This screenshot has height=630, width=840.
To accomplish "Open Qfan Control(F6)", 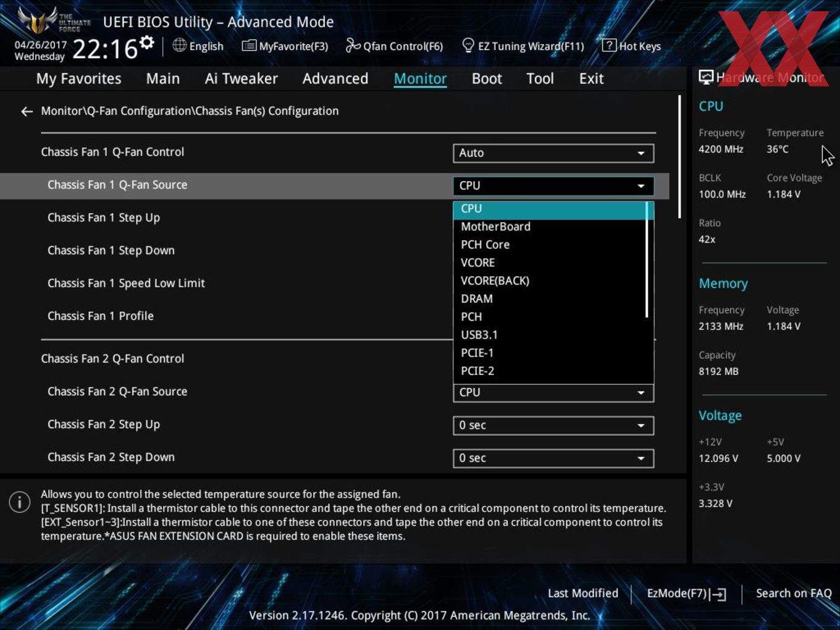I will [x=394, y=46].
